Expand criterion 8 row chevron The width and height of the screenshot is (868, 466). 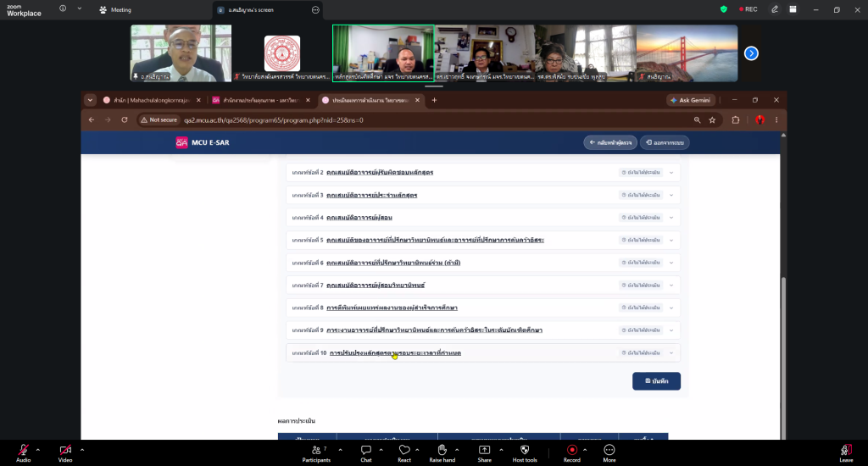(671, 308)
